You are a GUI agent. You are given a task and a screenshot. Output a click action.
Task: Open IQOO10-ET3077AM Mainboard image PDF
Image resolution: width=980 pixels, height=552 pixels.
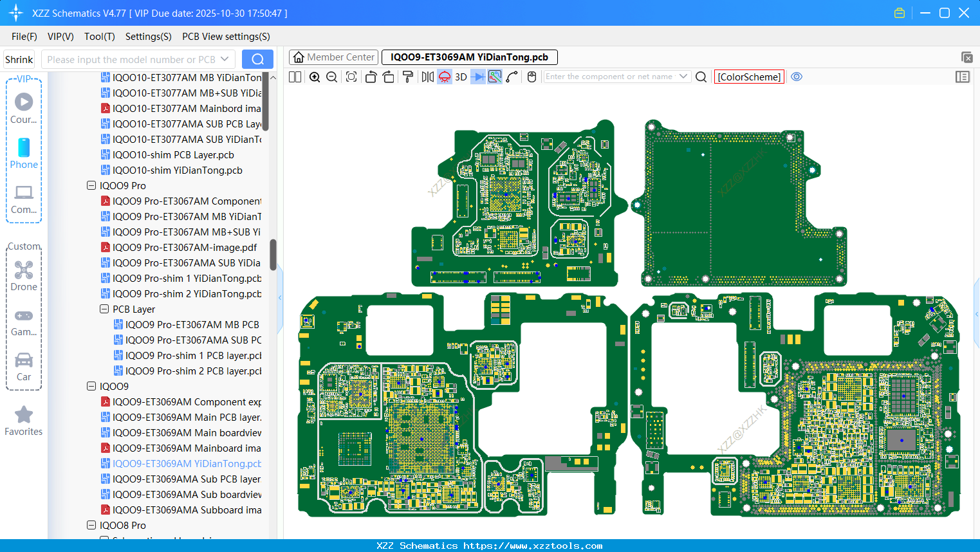click(x=181, y=108)
